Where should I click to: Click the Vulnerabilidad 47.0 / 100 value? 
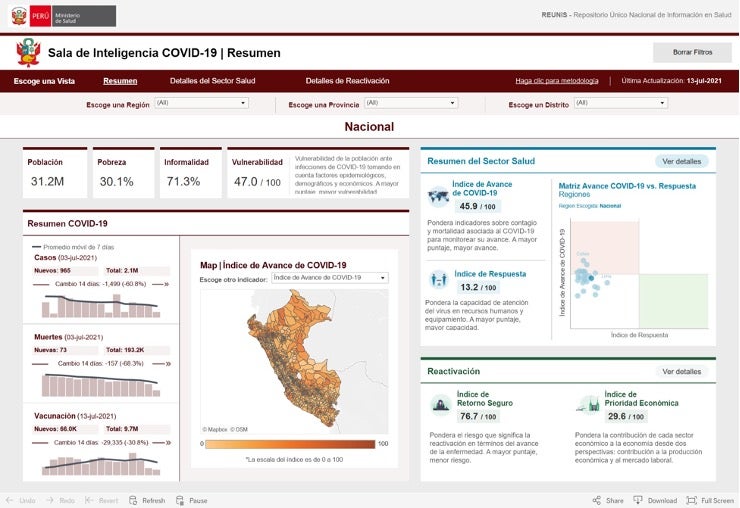click(257, 182)
